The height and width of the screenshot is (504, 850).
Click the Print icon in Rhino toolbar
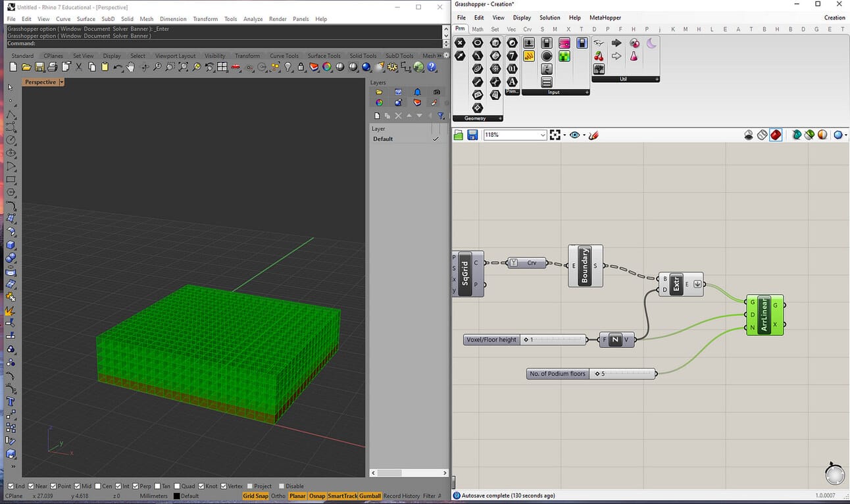[53, 67]
